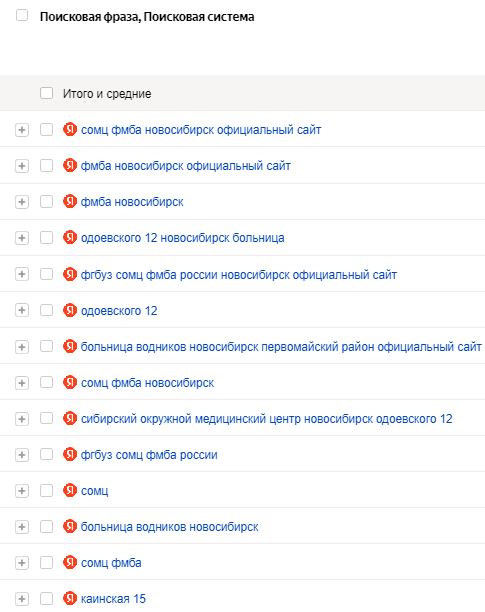Screen dimensions: 485x612
Task: Click Yandex icon beside 'сомц фмба новосибирск официальный сайт'
Action: [x=70, y=129]
